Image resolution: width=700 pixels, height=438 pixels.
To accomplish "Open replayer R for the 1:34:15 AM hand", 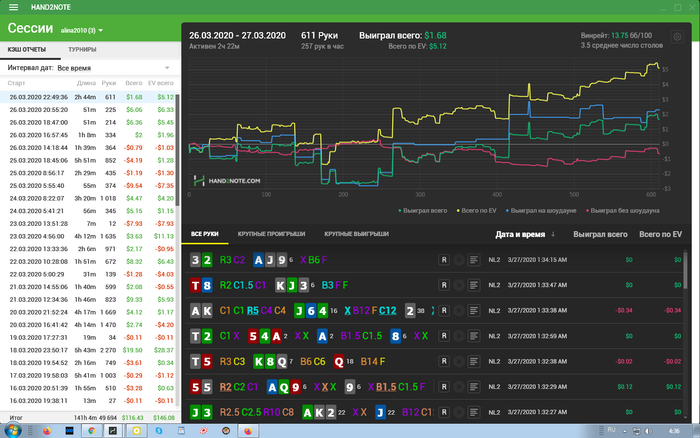I will click(444, 260).
